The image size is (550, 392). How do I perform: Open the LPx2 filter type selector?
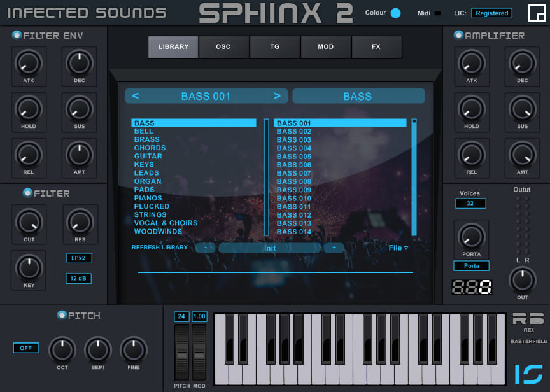pyautogui.click(x=79, y=258)
